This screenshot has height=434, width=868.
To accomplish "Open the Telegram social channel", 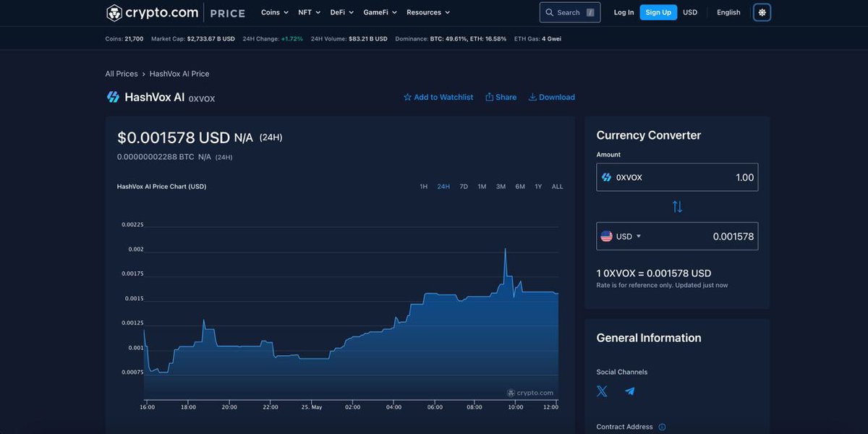I will click(x=629, y=391).
